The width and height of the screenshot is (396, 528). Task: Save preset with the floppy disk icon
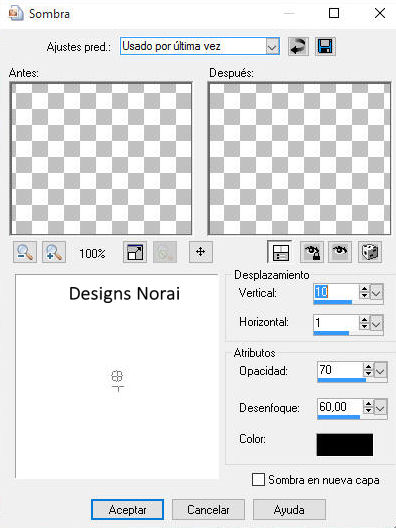[325, 46]
